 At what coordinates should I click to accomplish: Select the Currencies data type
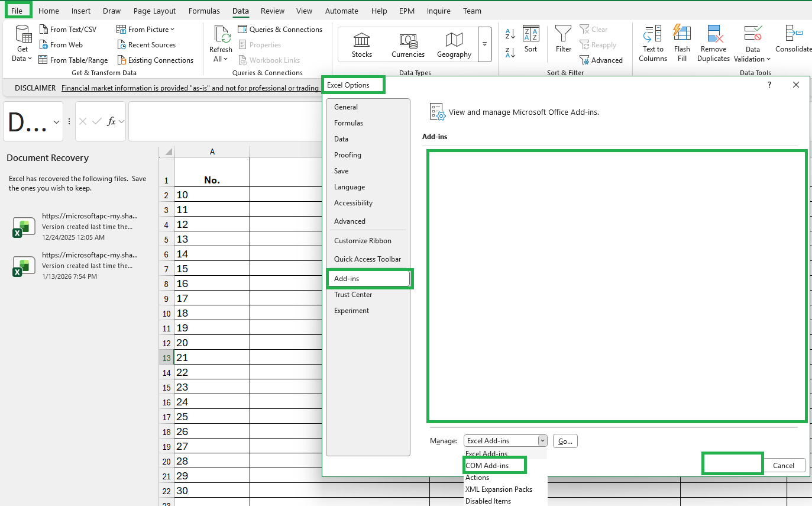click(x=408, y=44)
